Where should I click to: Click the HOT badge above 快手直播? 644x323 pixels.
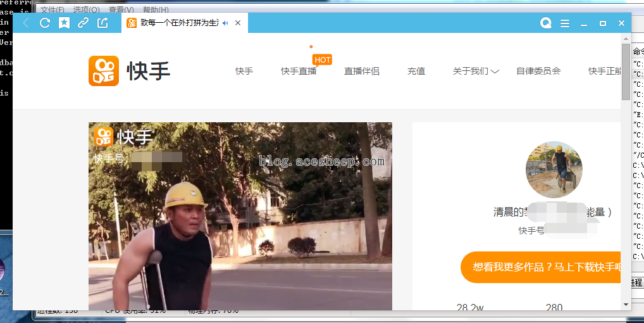[322, 60]
